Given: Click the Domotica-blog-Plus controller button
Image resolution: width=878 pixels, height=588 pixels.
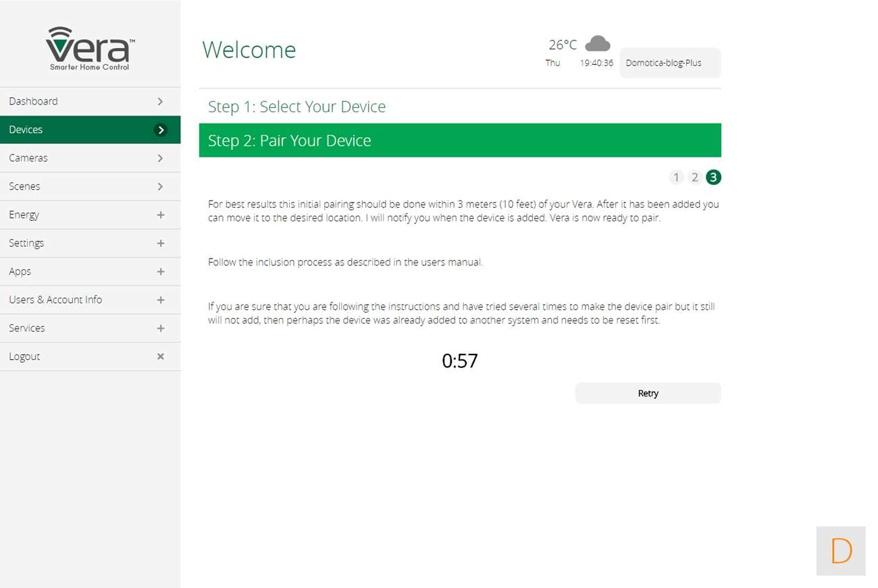Looking at the screenshot, I should coord(670,63).
